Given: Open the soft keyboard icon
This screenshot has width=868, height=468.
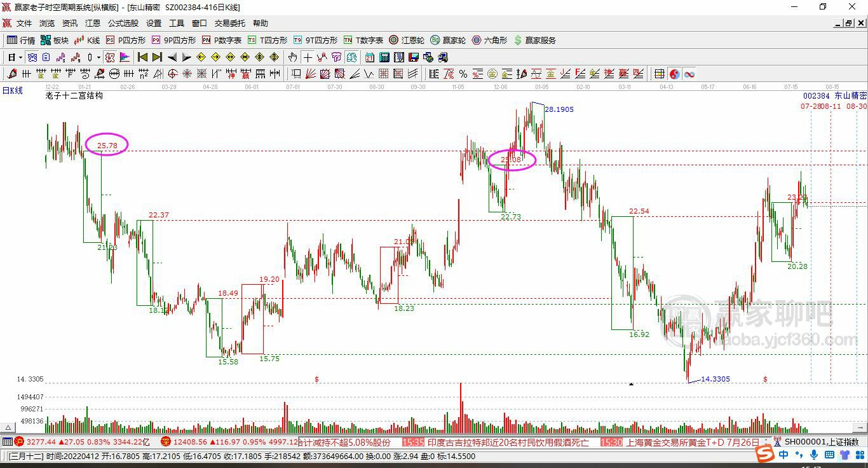Looking at the screenshot, I should [829, 455].
